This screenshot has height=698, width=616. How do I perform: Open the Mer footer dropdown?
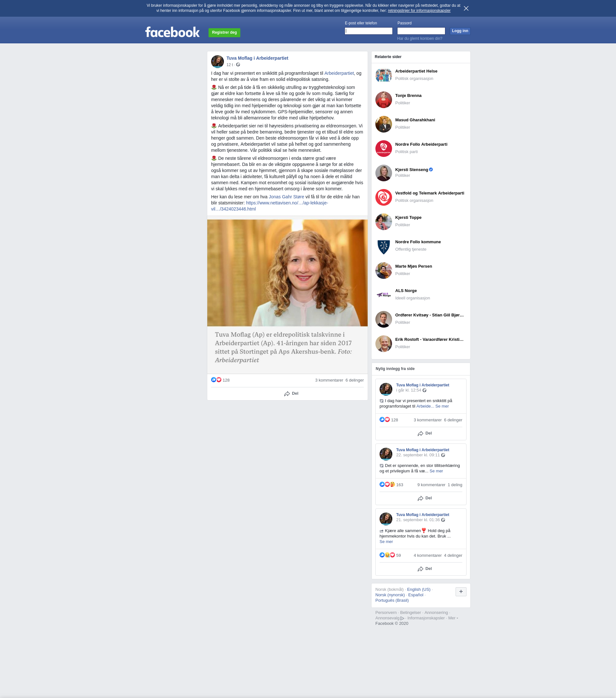453,618
